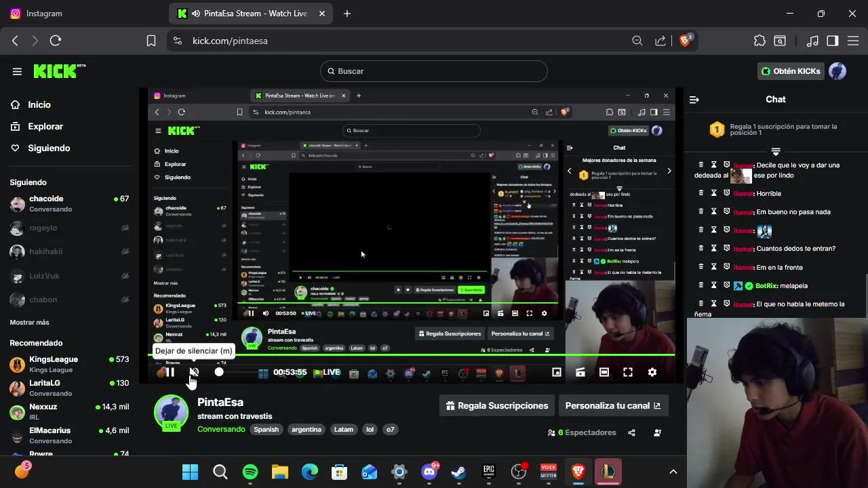Go to Inicio in the sidebar

(x=39, y=105)
